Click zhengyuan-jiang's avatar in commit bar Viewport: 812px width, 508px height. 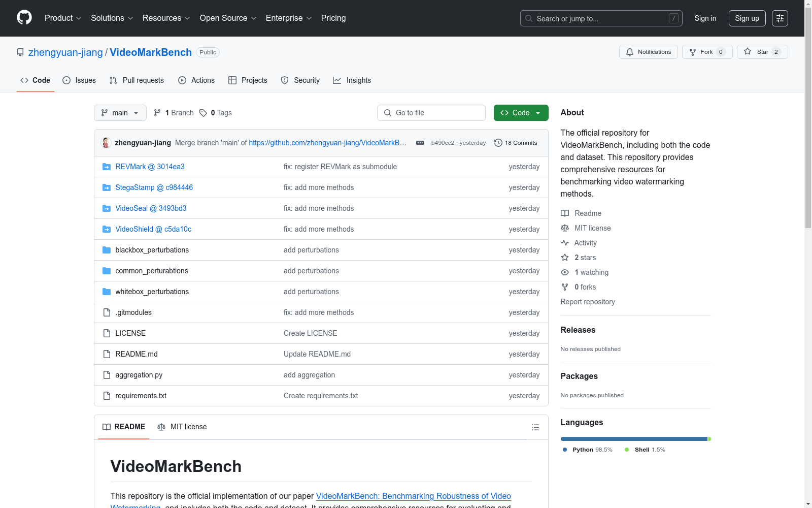point(107,143)
